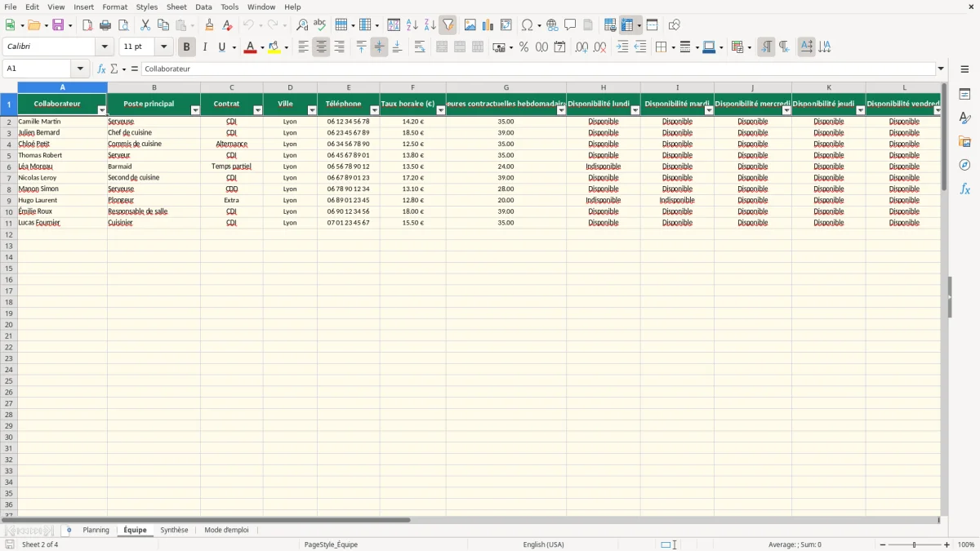Switch to the Planning sheet tab
The height and width of the screenshot is (551, 980).
96,531
